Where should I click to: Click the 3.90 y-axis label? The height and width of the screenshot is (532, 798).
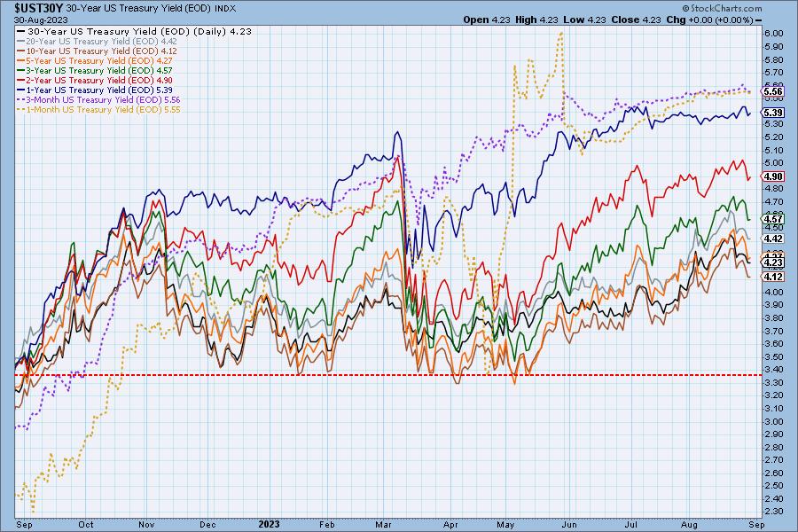pos(774,305)
